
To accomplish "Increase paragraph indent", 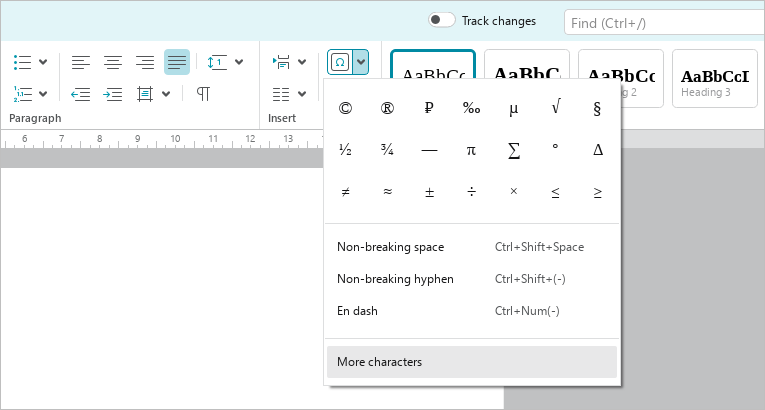I will (x=113, y=94).
